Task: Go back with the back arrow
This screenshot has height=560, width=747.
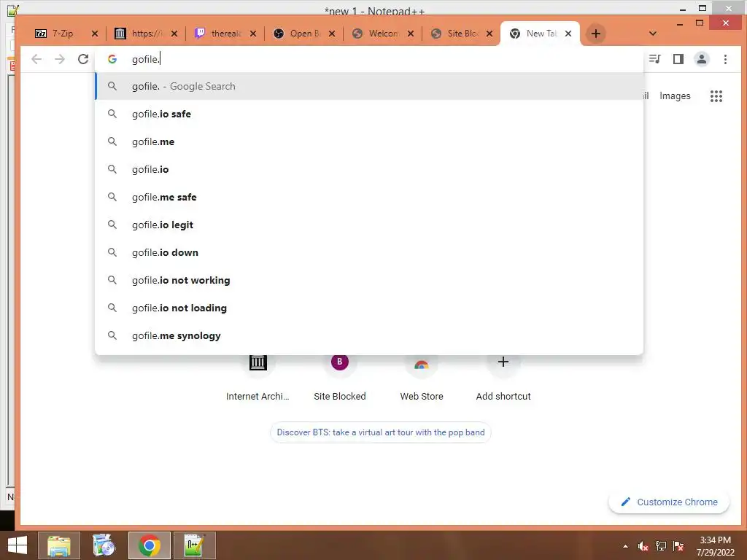Action: pos(36,59)
